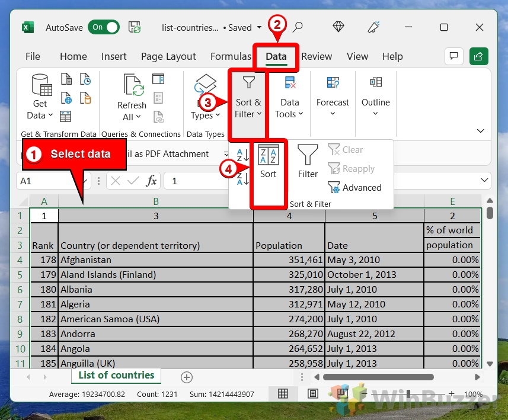The height and width of the screenshot is (420, 508).
Task: Click Sort Z to A icon
Action: (242, 179)
